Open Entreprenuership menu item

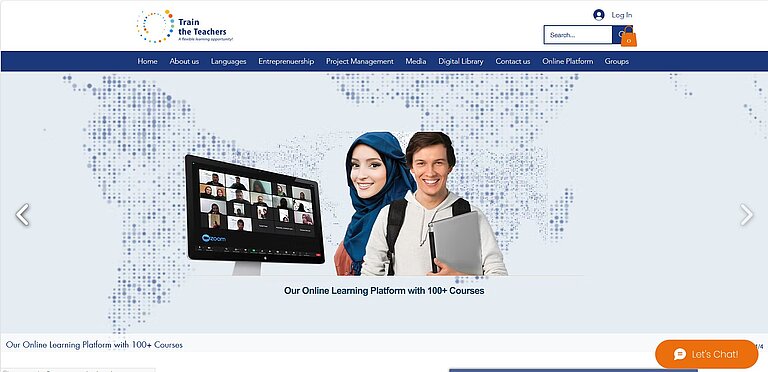pos(286,61)
